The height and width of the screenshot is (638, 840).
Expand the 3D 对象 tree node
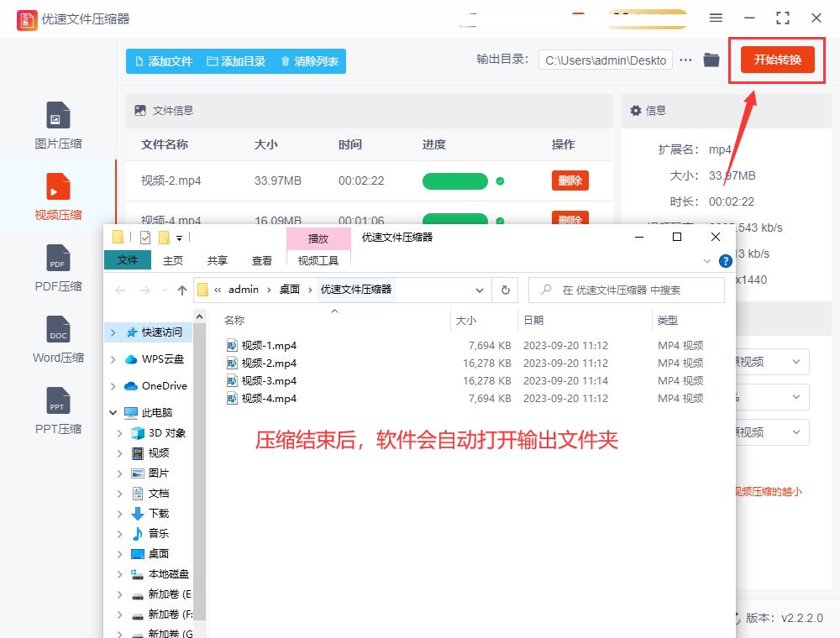119,433
